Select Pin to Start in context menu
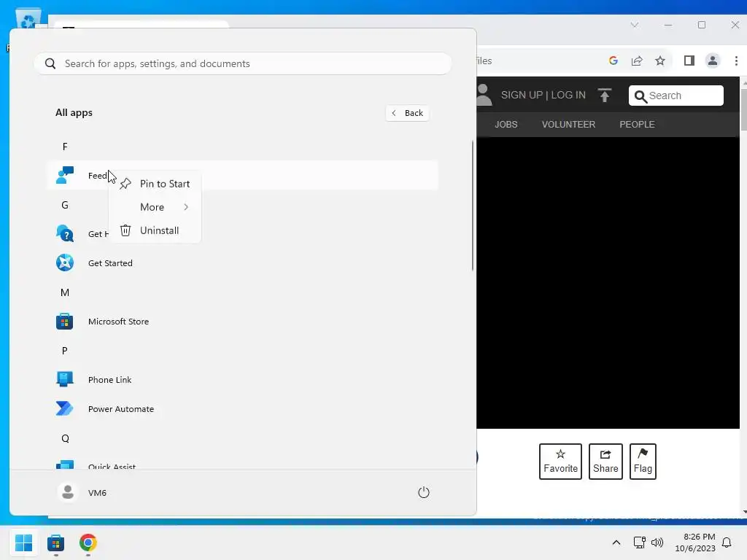Screen dimensions: 747x560 pos(155,184)
